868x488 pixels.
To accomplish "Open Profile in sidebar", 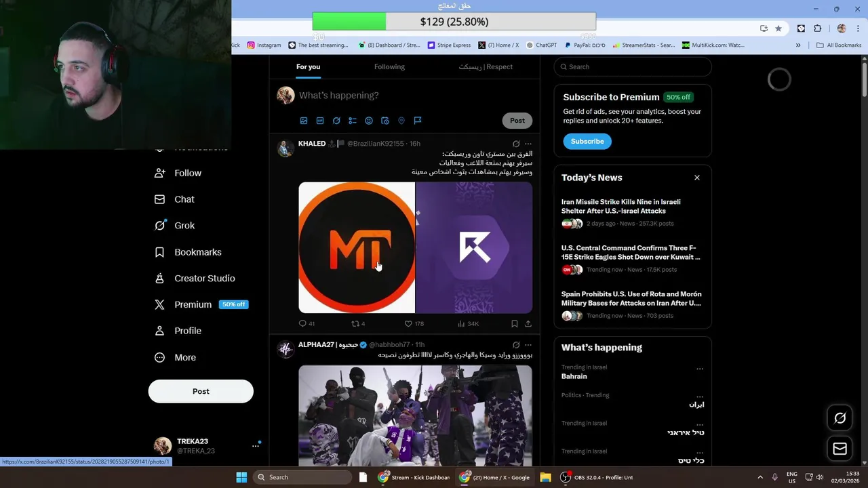I will click(x=178, y=331).
